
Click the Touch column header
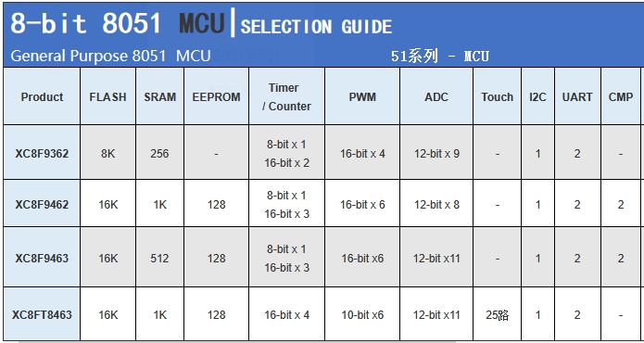click(498, 97)
